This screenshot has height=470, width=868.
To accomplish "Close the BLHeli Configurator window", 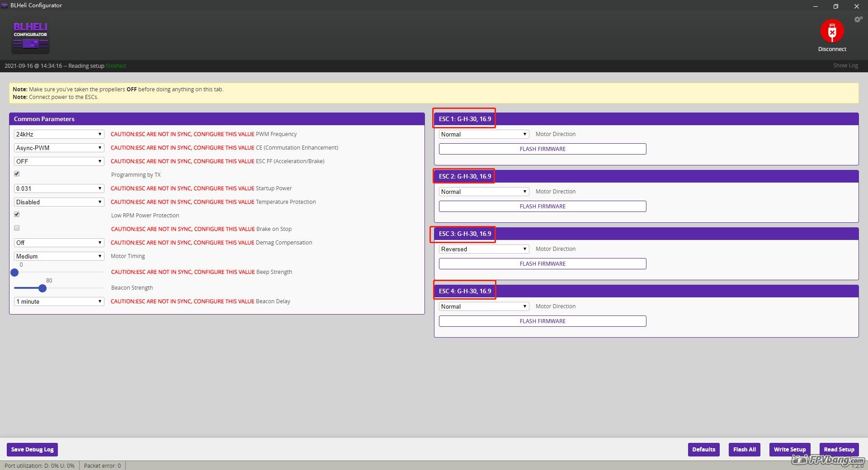I will tap(856, 6).
